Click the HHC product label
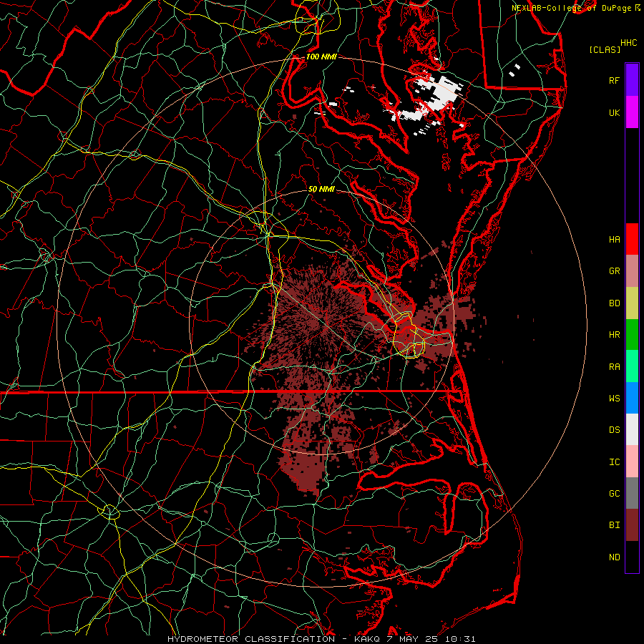Image resolution: width=644 pixels, height=644 pixels. [629, 43]
